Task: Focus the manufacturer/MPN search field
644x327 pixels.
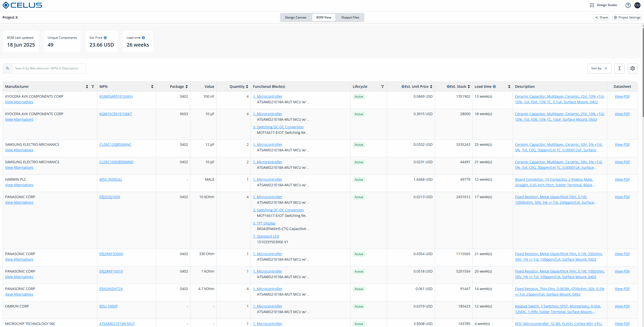Action: [49, 68]
